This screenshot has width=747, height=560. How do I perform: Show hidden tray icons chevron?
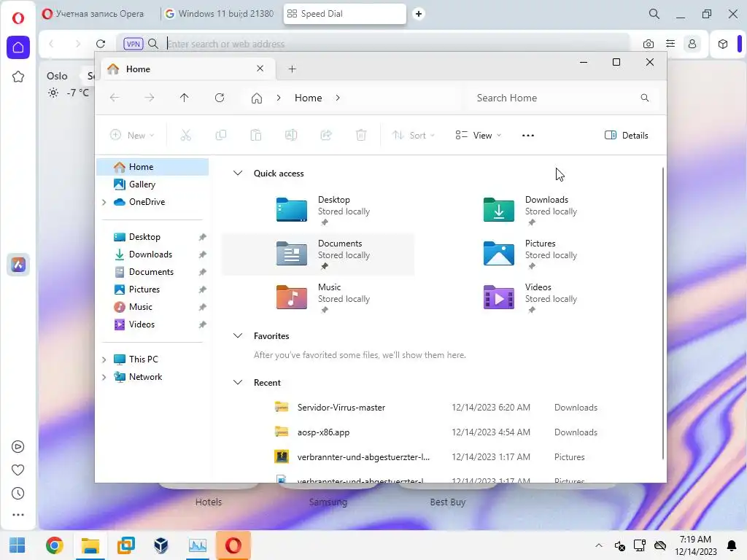pyautogui.click(x=599, y=545)
